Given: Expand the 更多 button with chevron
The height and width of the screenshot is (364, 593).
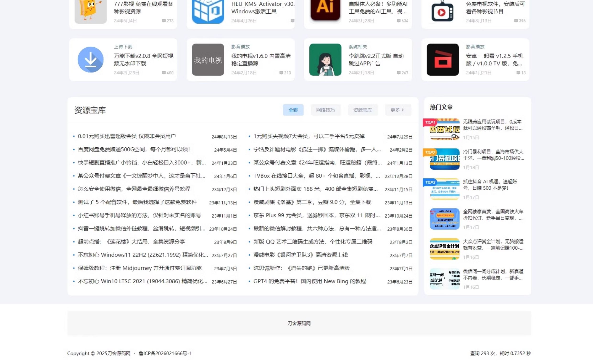Looking at the screenshot, I should (398, 110).
